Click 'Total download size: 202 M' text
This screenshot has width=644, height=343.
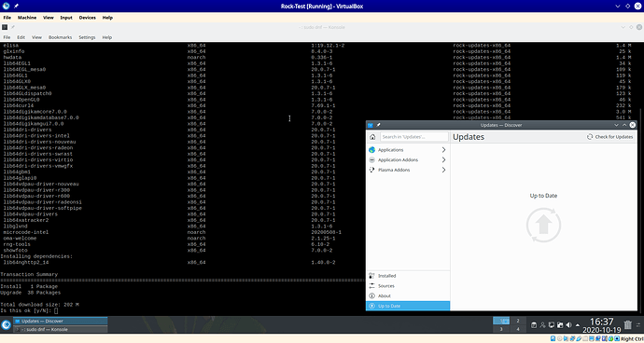(40, 305)
